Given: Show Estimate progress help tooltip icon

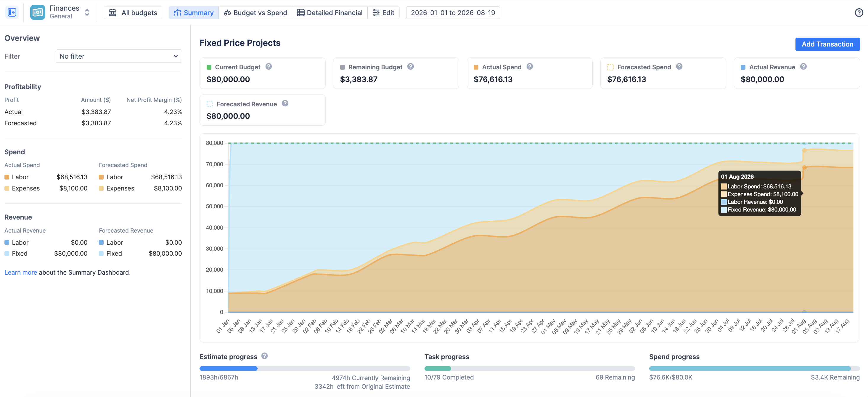Looking at the screenshot, I should 264,356.
